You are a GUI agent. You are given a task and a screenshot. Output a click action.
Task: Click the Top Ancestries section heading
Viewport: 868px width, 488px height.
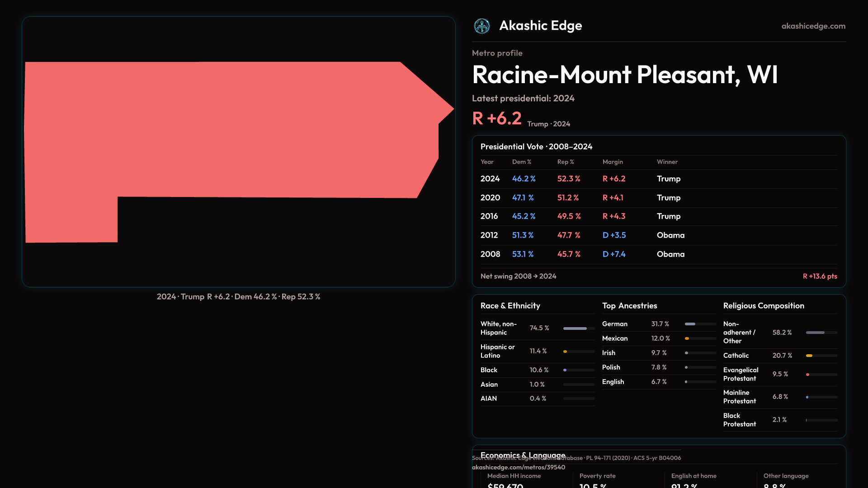pos(629,305)
